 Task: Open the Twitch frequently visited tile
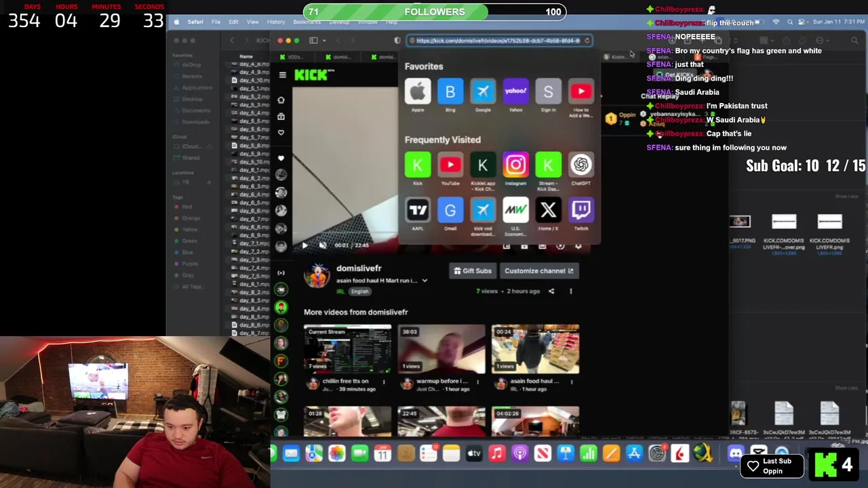tap(581, 210)
